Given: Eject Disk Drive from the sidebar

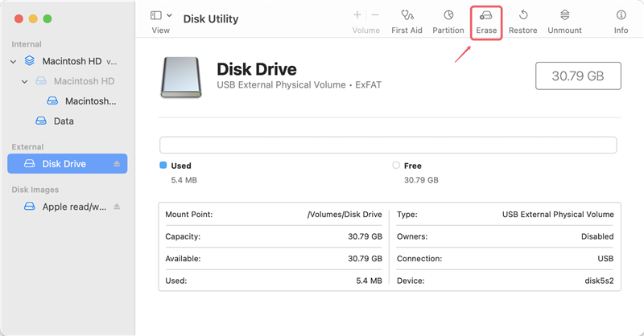Looking at the screenshot, I should (117, 164).
